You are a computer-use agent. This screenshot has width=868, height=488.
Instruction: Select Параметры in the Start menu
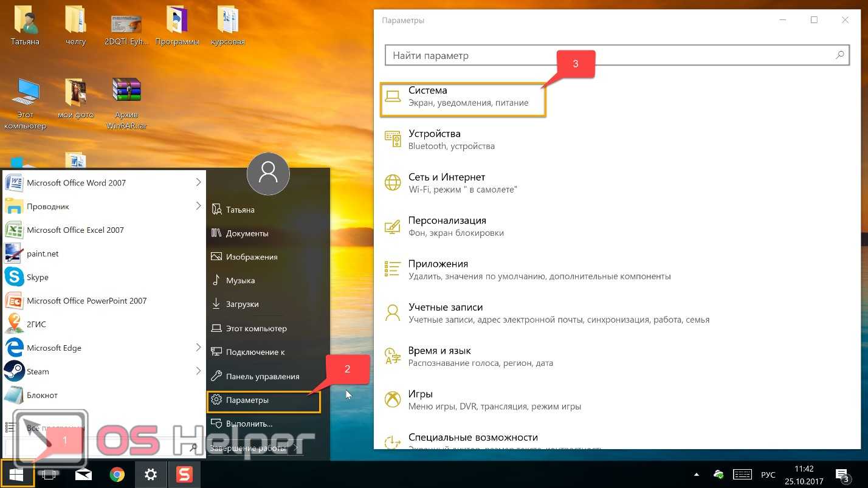(x=247, y=400)
